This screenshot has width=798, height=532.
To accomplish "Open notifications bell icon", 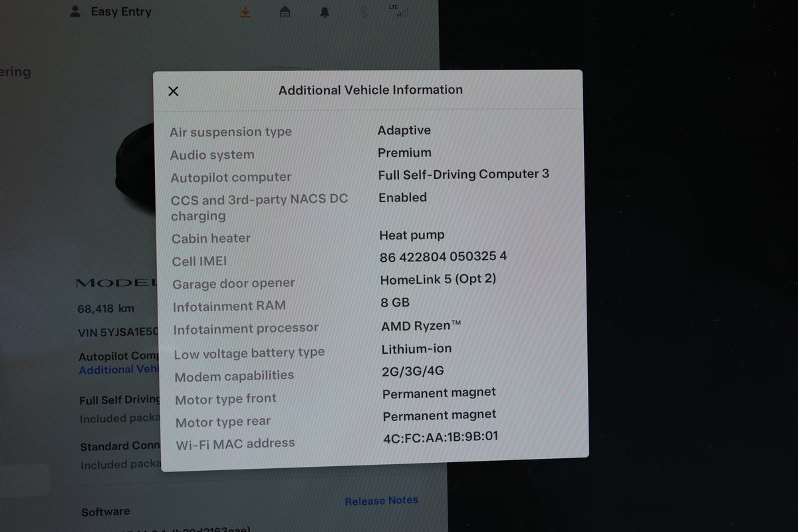I will (325, 12).
